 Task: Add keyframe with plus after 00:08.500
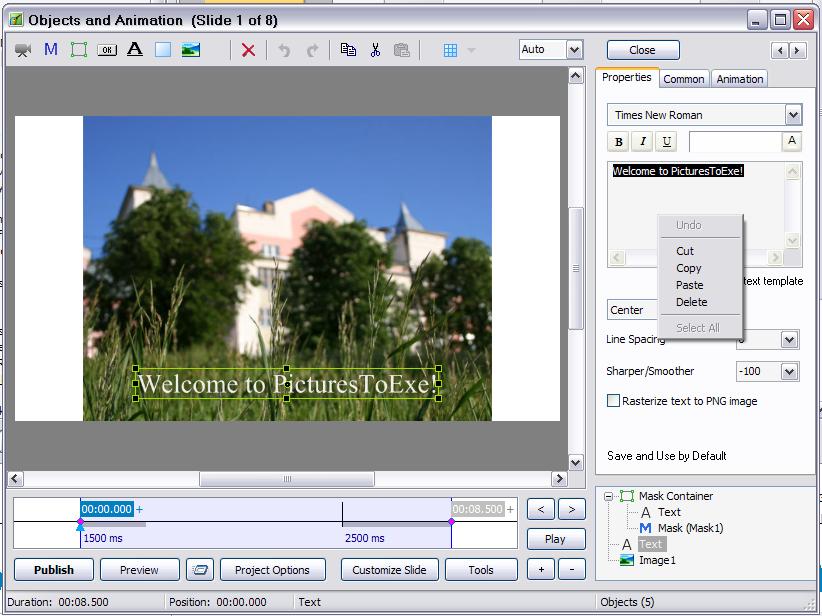pyautogui.click(x=510, y=509)
